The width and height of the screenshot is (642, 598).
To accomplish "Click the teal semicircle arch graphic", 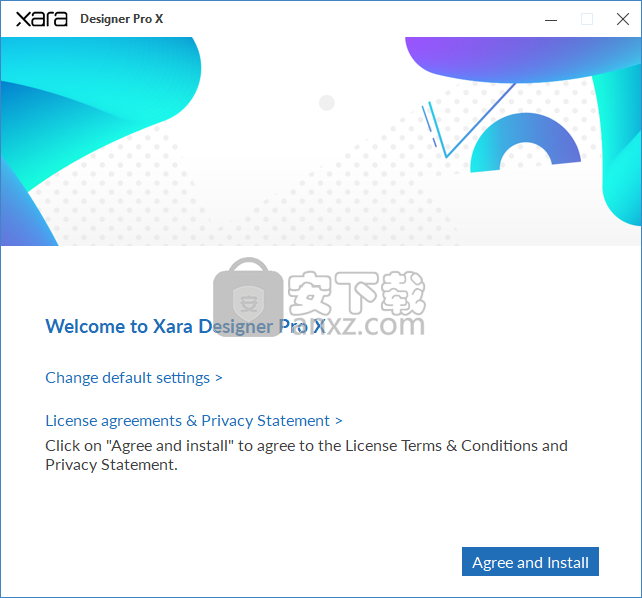I will coord(525,139).
